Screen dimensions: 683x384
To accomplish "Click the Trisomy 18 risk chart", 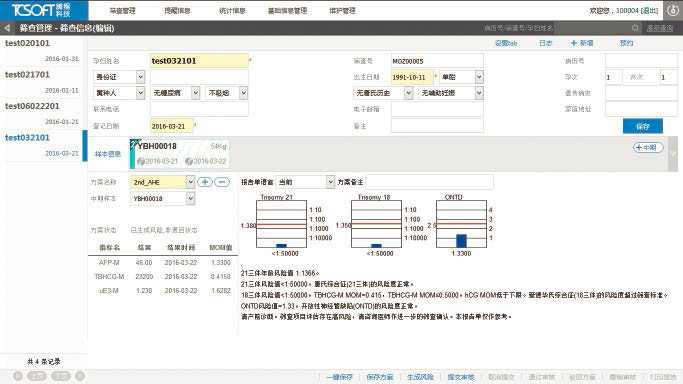I will click(376, 225).
